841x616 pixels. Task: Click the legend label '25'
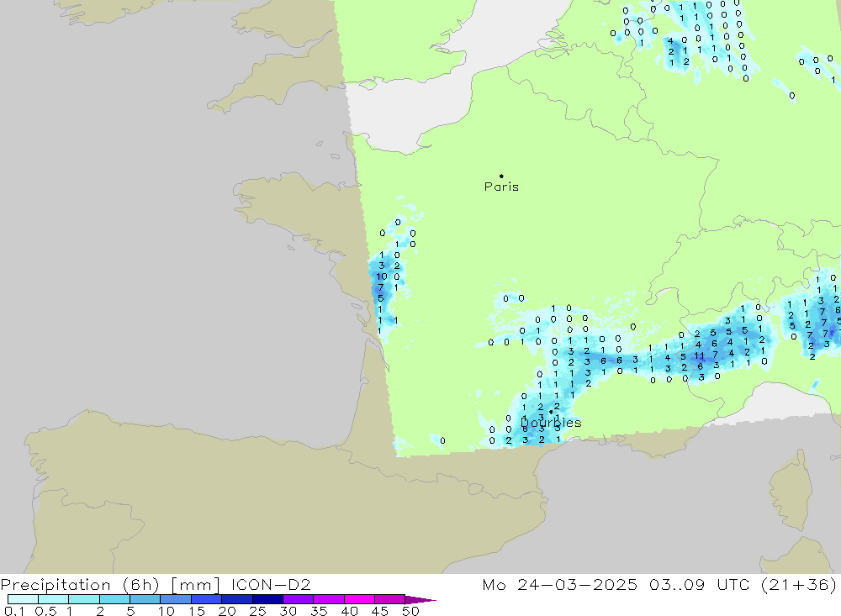[257, 611]
